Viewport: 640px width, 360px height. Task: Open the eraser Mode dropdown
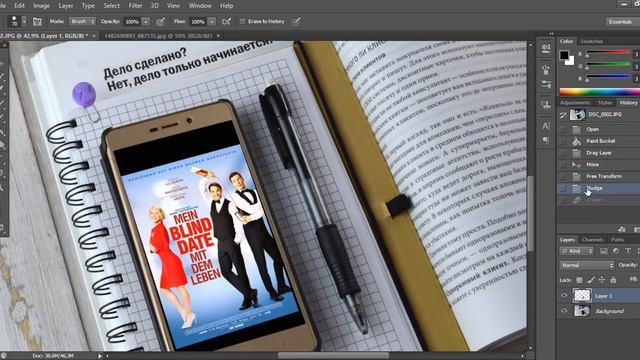point(83,21)
